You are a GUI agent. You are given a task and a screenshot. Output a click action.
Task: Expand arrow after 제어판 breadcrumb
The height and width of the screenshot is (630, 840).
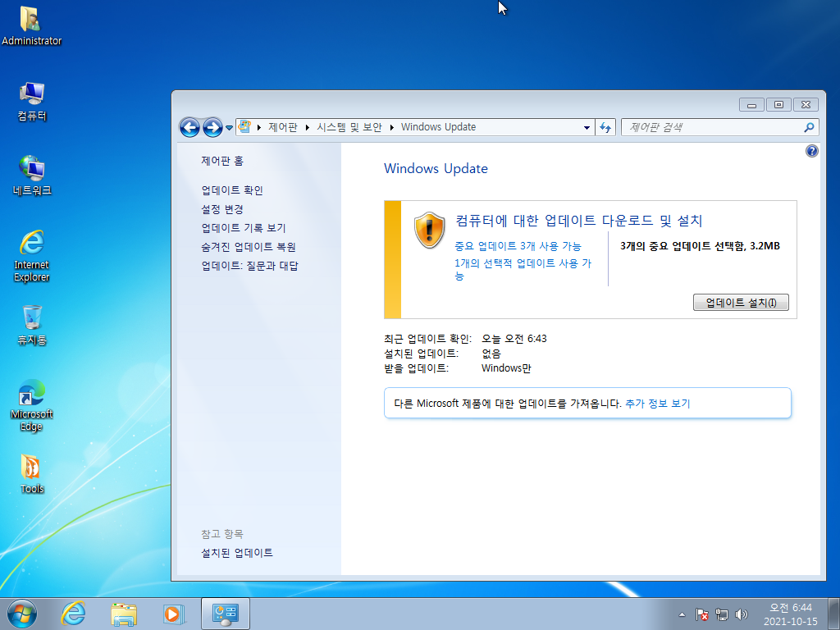tap(307, 127)
